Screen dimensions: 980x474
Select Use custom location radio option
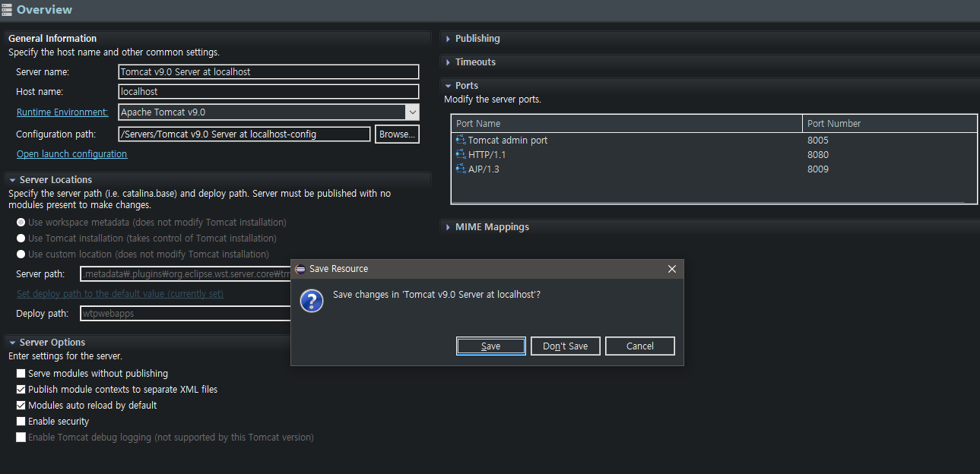tap(21, 254)
